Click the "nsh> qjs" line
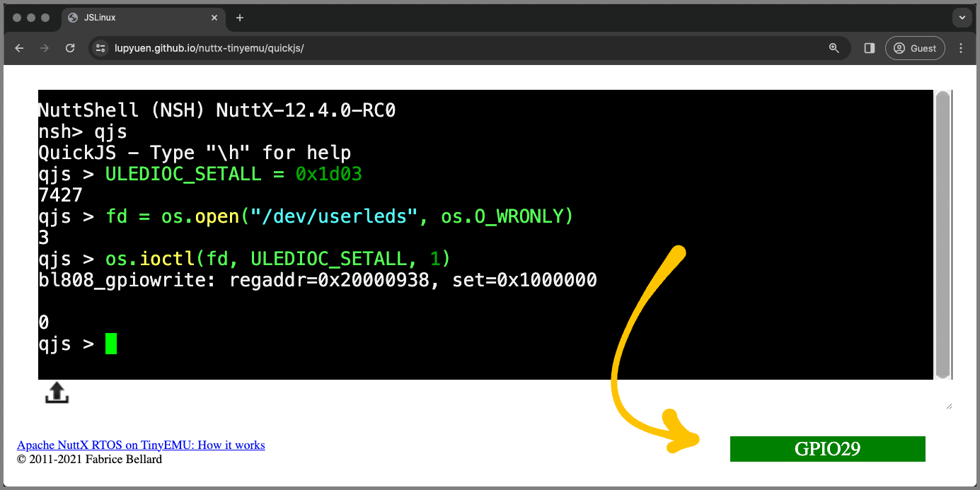980x490 pixels. 83,132
